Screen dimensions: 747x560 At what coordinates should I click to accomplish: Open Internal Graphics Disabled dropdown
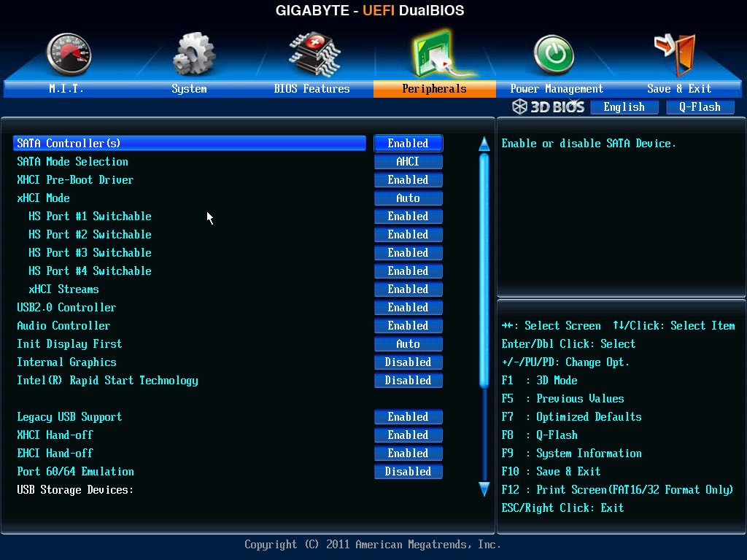409,362
